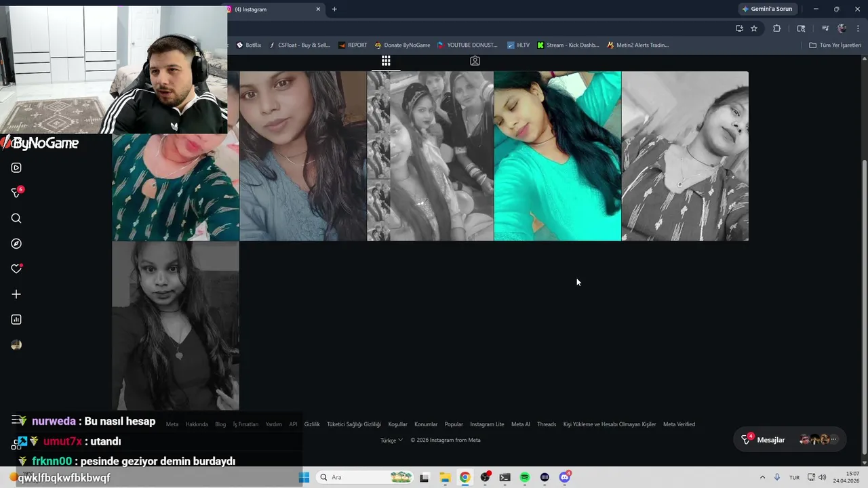Click the Gizlilik footer link
Screen dimensions: 868x488
pyautogui.click(x=312, y=424)
